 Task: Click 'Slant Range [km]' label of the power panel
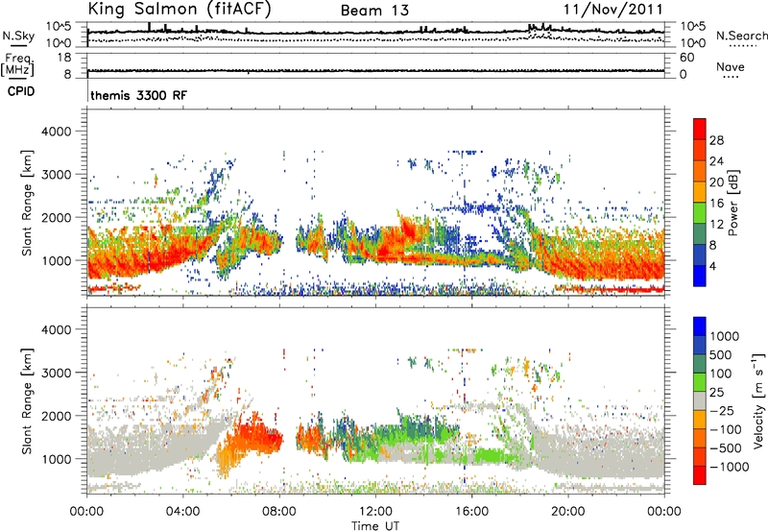tap(27, 203)
